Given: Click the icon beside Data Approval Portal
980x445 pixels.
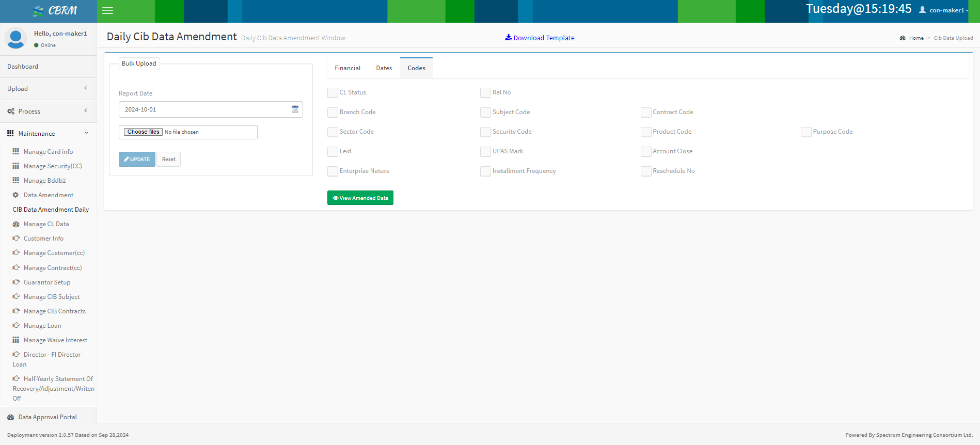Looking at the screenshot, I should tap(11, 417).
